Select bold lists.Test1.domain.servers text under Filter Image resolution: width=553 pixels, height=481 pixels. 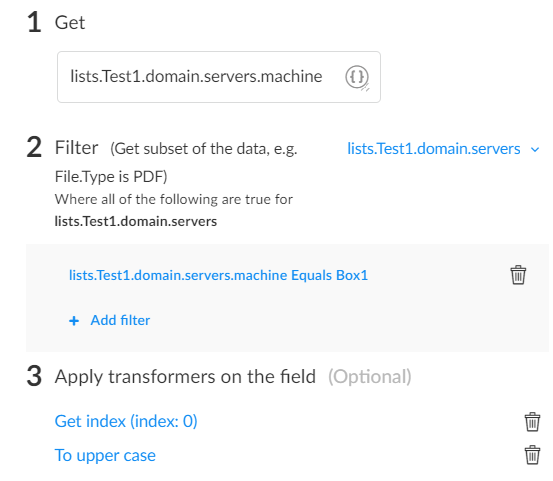tap(136, 221)
